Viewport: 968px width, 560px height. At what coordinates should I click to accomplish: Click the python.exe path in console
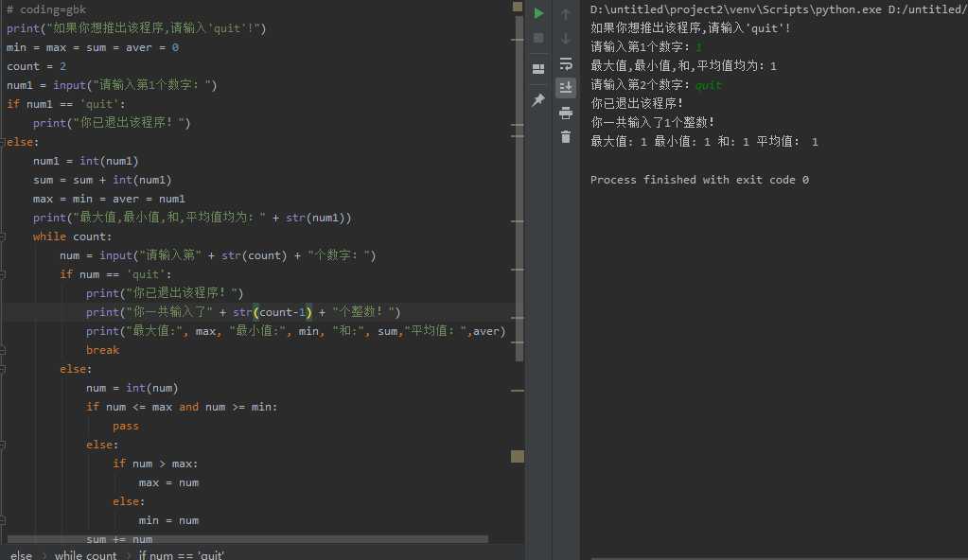[x=736, y=9]
